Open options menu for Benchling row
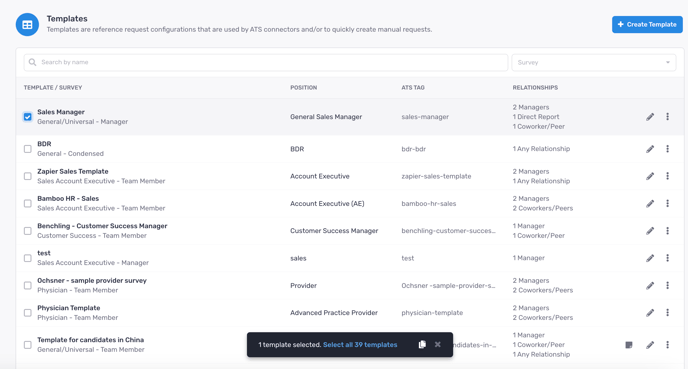 (667, 231)
